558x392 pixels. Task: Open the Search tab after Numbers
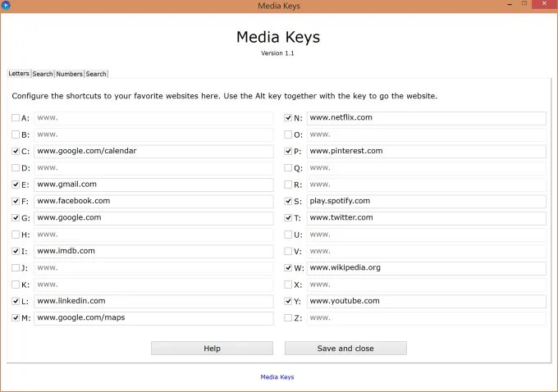96,74
